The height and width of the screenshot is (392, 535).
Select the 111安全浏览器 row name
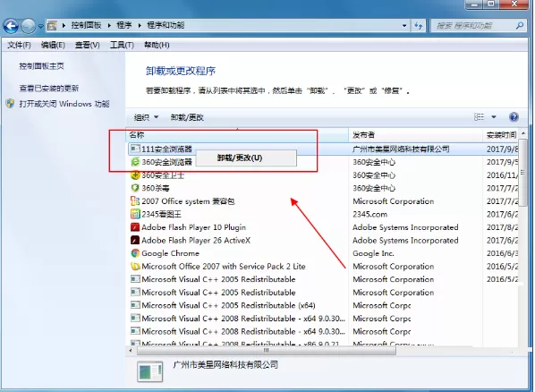(x=166, y=149)
